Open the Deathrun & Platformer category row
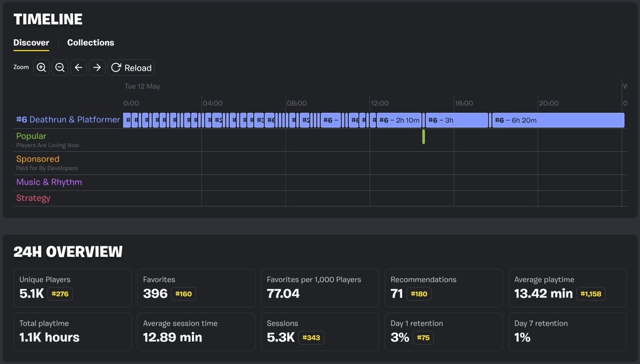 coord(68,119)
